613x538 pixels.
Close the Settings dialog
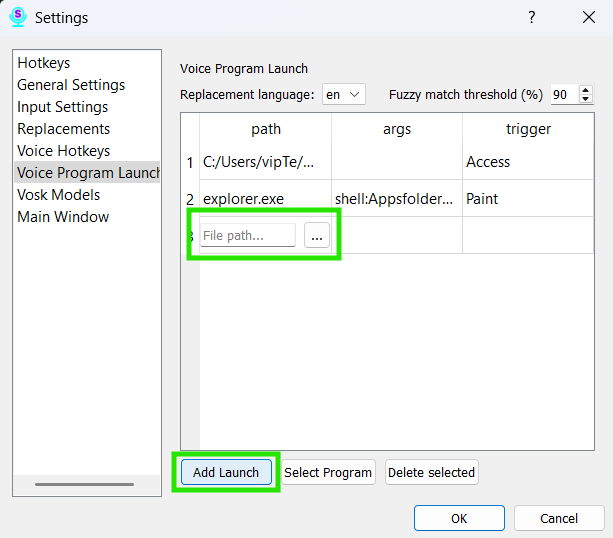click(x=588, y=17)
